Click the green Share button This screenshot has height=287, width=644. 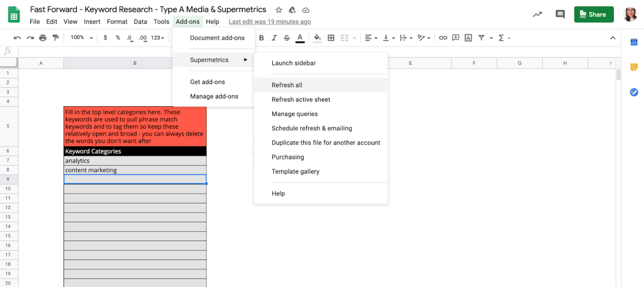point(593,14)
